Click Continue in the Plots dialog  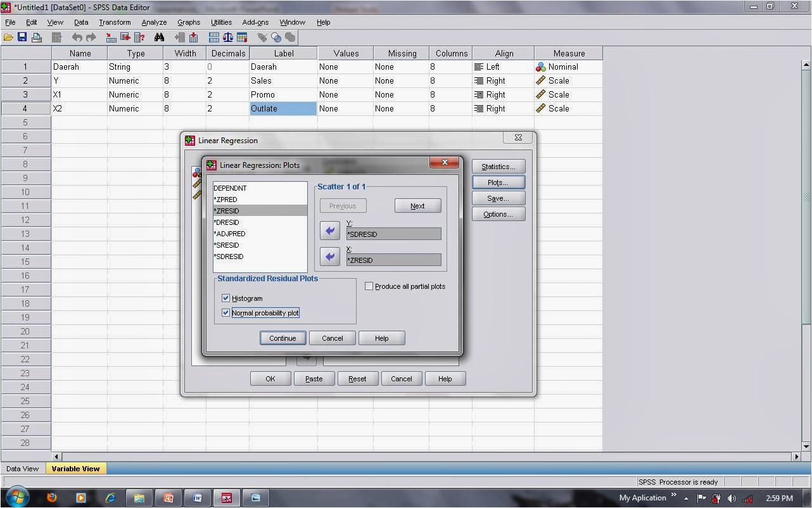pyautogui.click(x=282, y=338)
